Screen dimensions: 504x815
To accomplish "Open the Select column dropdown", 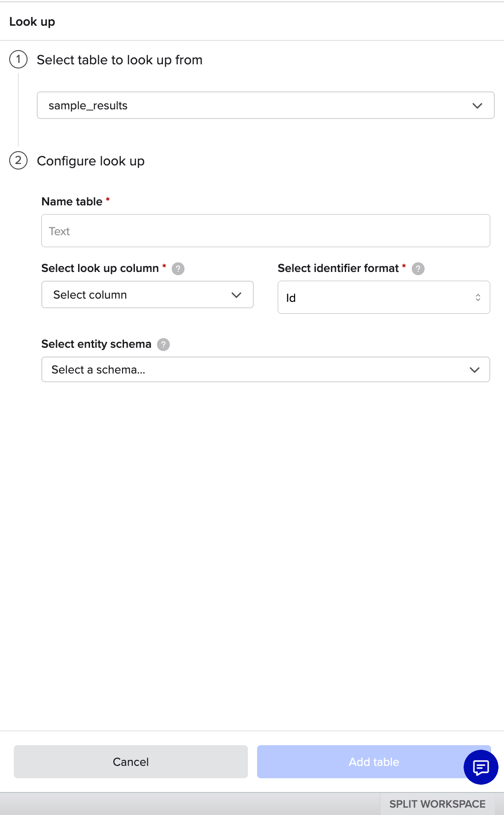I will pyautogui.click(x=147, y=294).
